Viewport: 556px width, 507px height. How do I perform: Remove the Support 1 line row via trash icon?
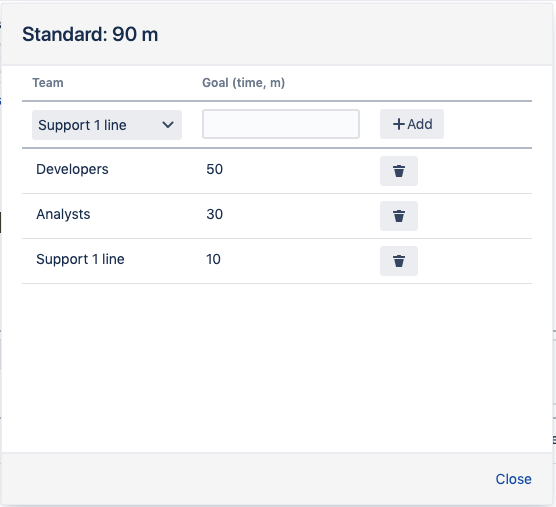click(399, 261)
